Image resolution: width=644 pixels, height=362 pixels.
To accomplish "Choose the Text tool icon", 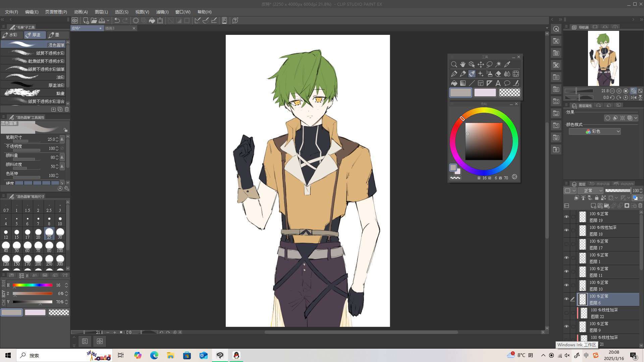I will (x=498, y=83).
